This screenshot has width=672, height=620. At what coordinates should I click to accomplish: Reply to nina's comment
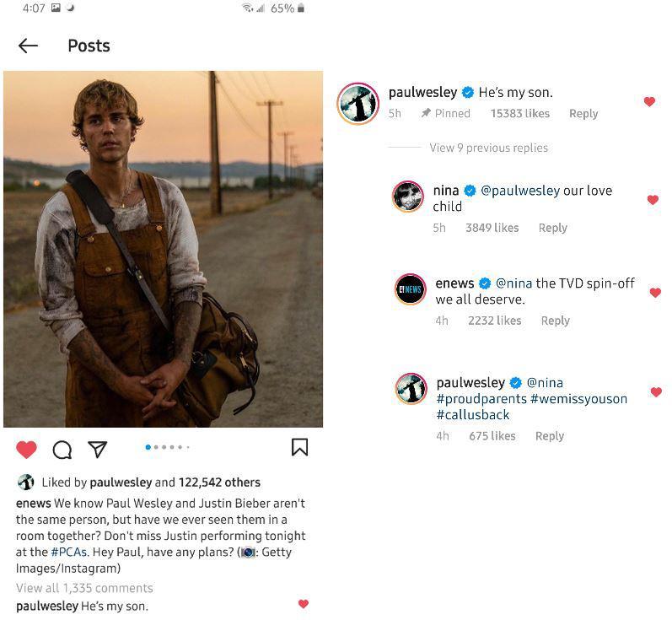point(552,228)
